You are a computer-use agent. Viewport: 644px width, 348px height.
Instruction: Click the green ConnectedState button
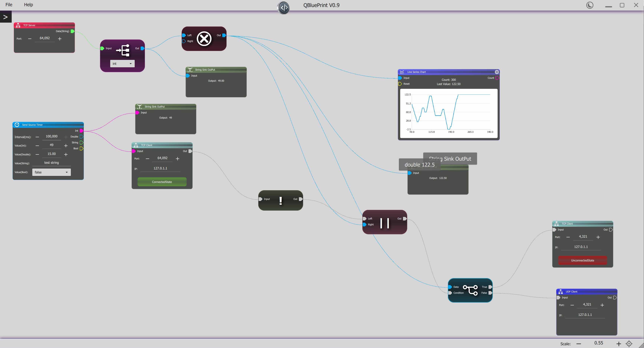pos(162,182)
